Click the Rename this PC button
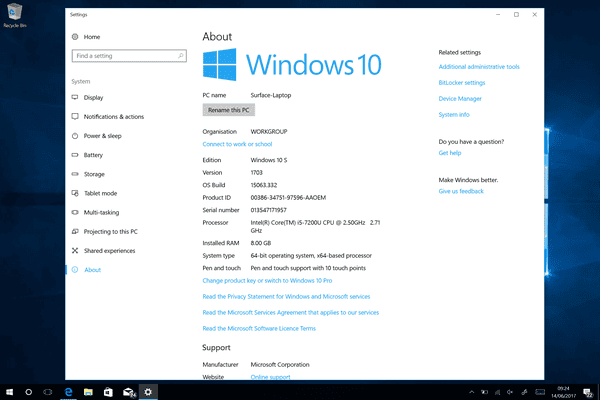This screenshot has height=400, width=600. pos(228,109)
